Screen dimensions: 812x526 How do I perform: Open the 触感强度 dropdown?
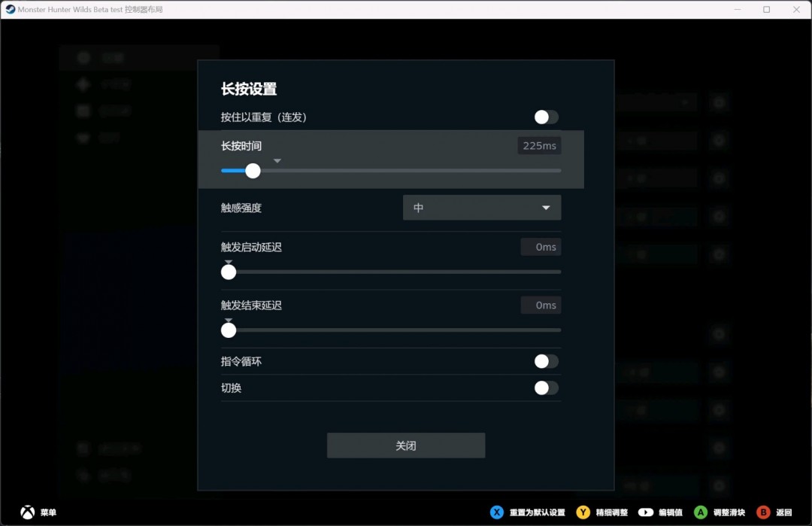pos(481,208)
